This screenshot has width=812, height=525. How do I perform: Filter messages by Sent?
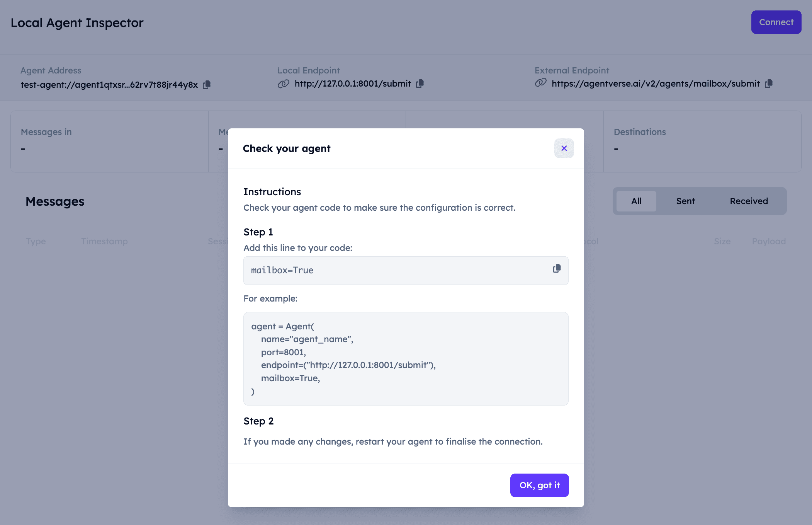click(x=685, y=201)
